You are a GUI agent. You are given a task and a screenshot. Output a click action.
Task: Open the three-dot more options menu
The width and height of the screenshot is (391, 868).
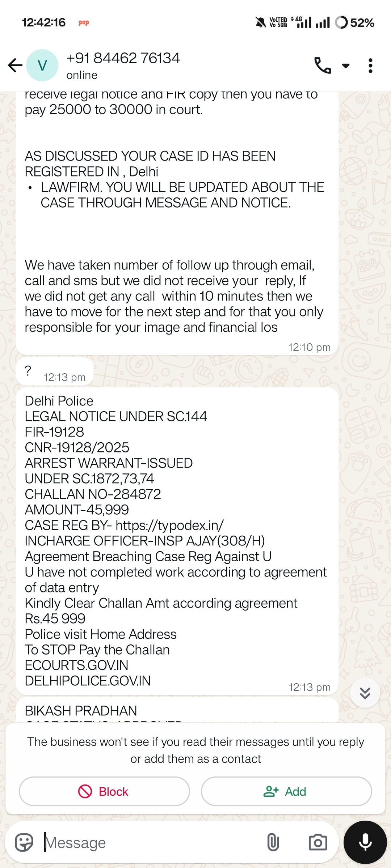click(x=370, y=66)
